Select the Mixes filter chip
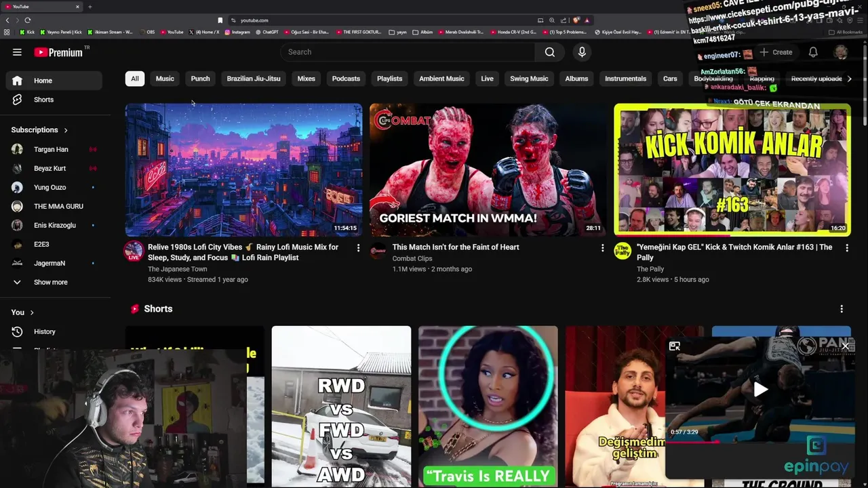868x488 pixels. 307,79
